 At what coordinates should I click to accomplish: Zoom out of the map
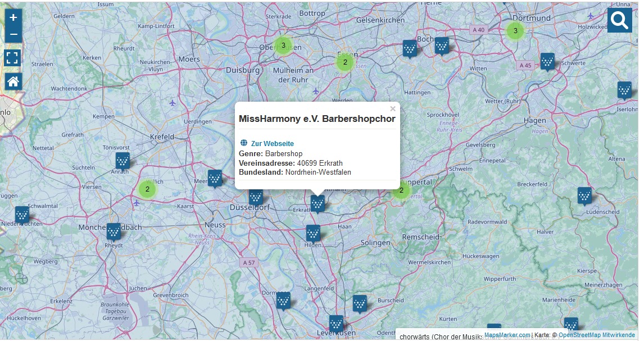pos(13,34)
